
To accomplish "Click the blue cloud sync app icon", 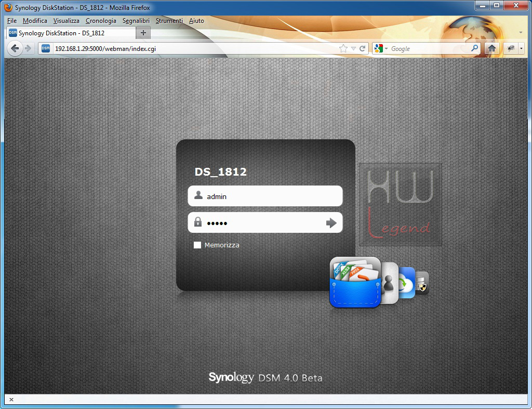I will [x=407, y=283].
